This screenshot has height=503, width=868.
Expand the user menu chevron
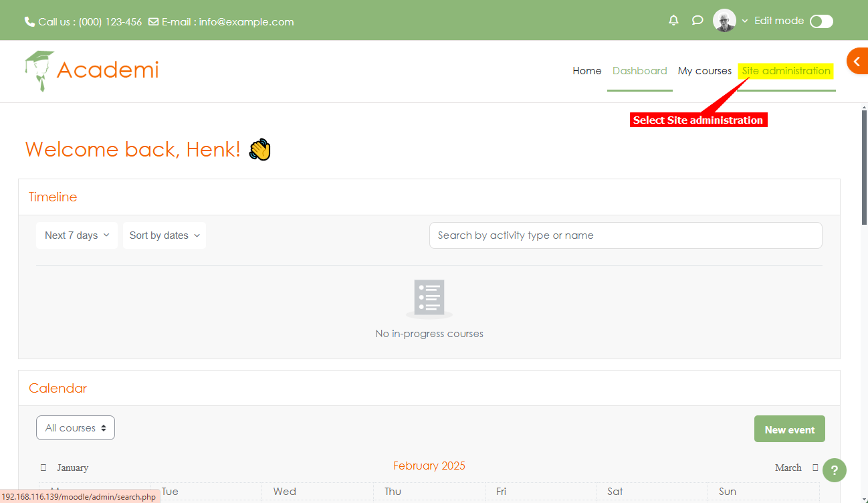point(744,21)
